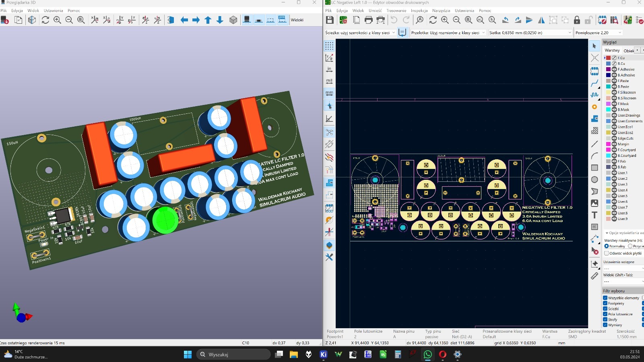This screenshot has width=644, height=362.
Task: Uncheck Ścieżki in selection filter
Action: click(605, 309)
